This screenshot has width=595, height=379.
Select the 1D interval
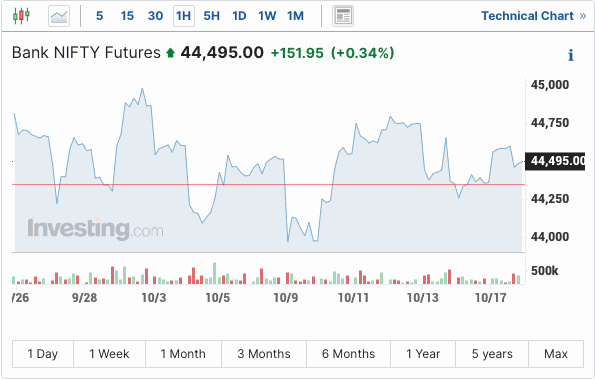click(239, 16)
